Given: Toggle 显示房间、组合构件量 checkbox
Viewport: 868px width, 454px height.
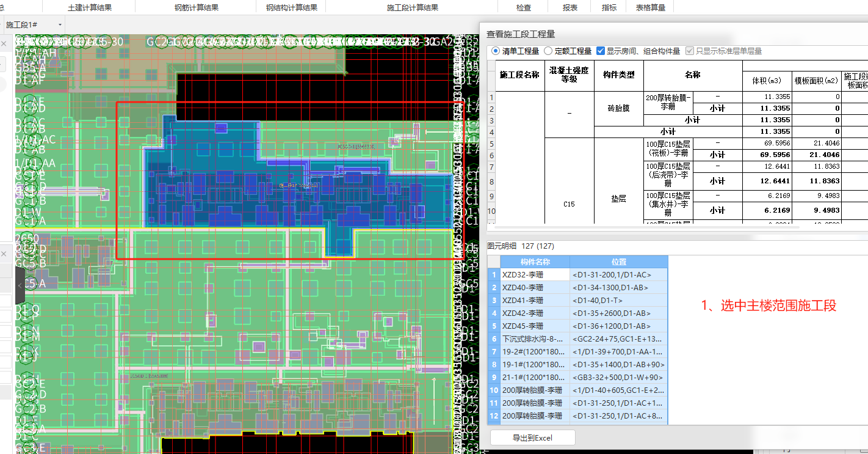Looking at the screenshot, I should [x=601, y=51].
